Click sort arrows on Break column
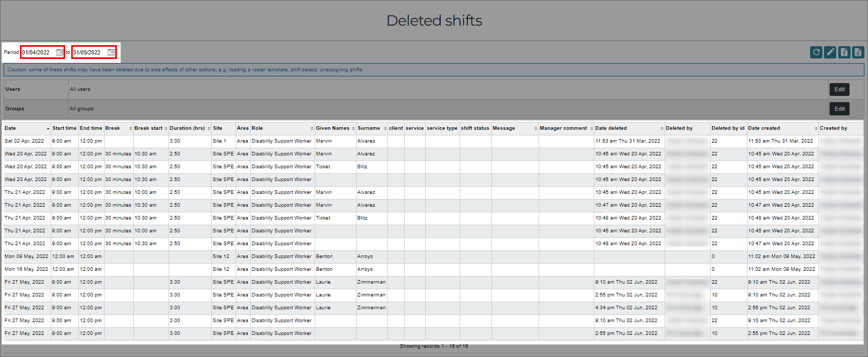 (x=130, y=128)
